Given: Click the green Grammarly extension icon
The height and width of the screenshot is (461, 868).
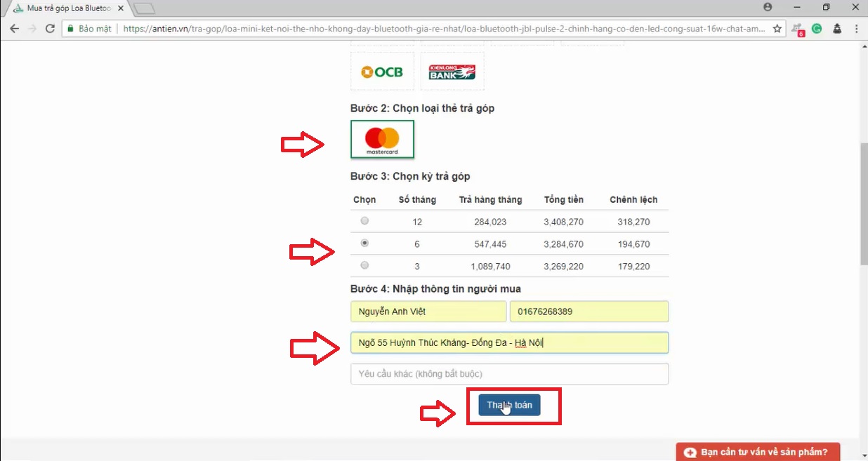Looking at the screenshot, I should click(x=817, y=29).
